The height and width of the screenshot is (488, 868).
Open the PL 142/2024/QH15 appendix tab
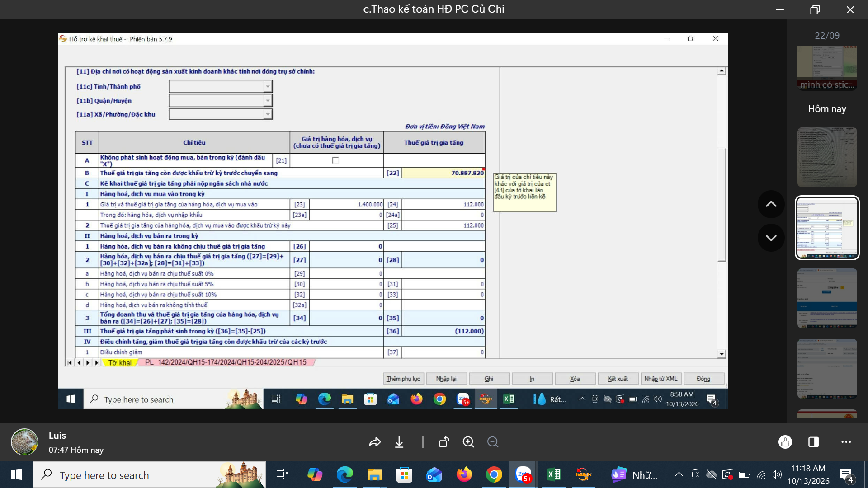(226, 362)
